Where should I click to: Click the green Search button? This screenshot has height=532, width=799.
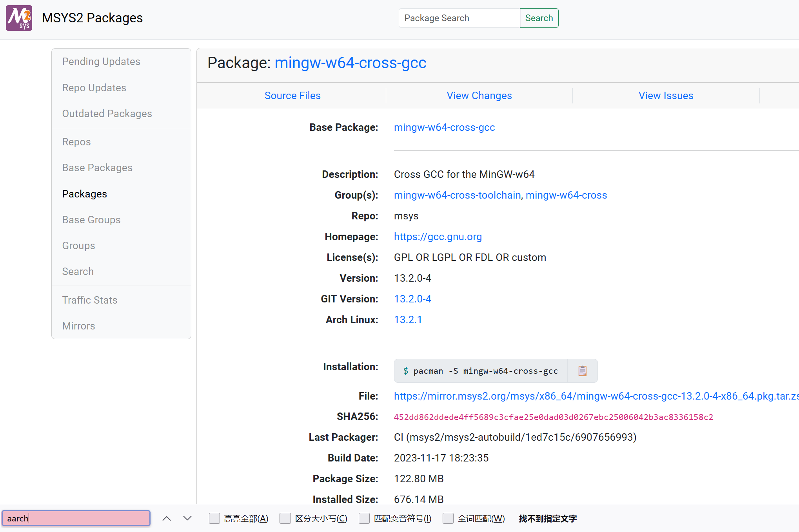(539, 18)
